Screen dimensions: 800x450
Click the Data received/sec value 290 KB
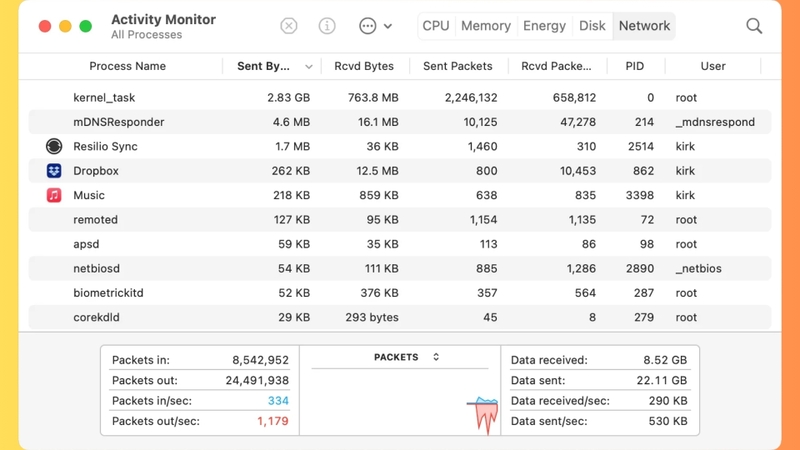click(x=668, y=401)
